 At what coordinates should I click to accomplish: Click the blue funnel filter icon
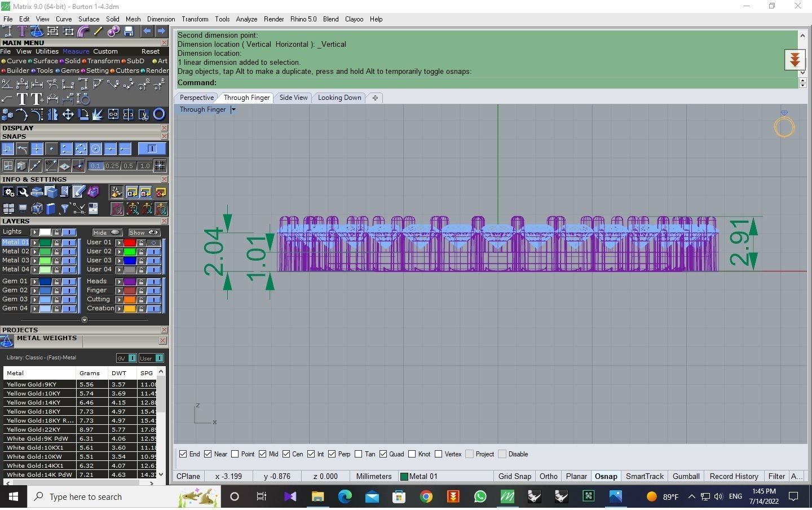(x=65, y=209)
